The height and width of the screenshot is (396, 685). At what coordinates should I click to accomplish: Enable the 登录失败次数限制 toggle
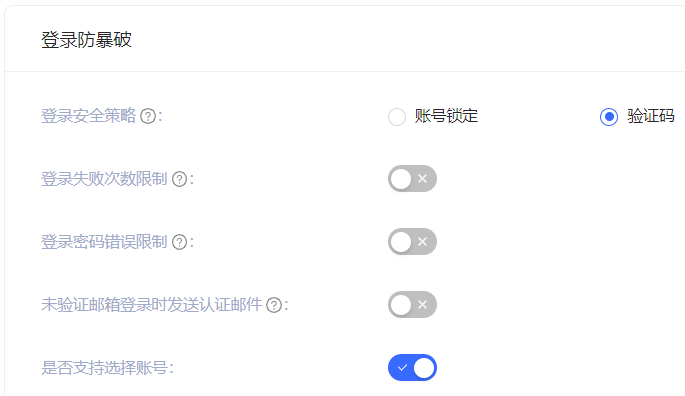coord(412,179)
